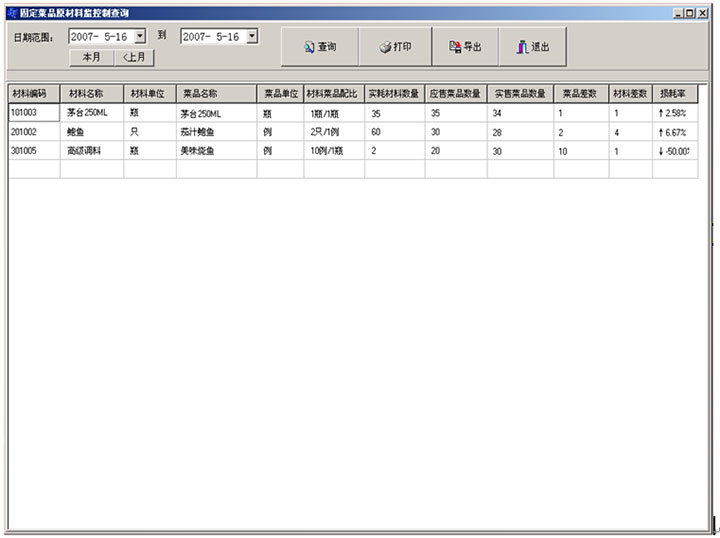Click the 查询 query button
720x538 pixels.
tap(320, 46)
